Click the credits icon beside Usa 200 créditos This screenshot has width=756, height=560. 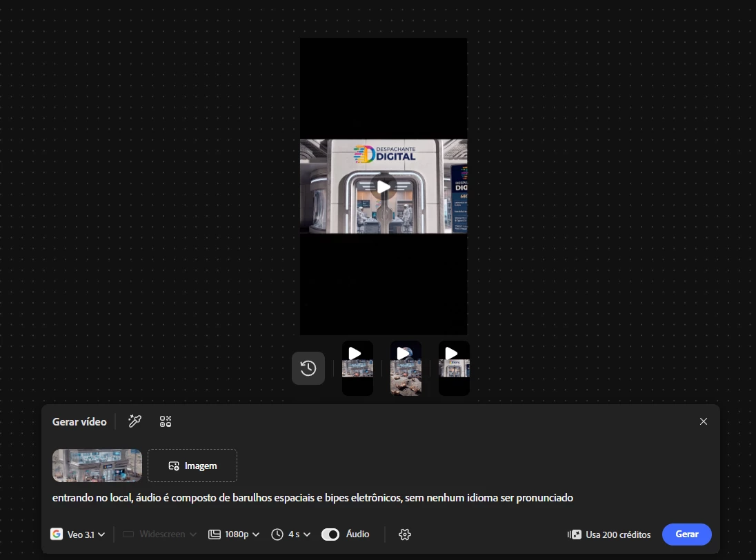(x=574, y=534)
